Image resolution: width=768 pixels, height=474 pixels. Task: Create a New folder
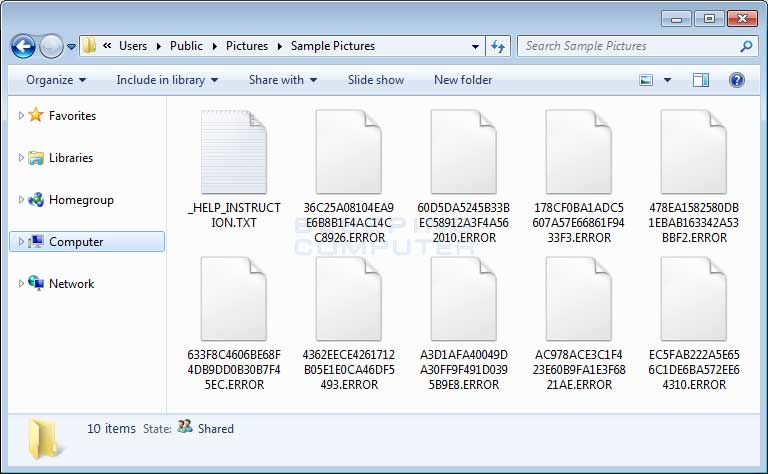coord(463,80)
